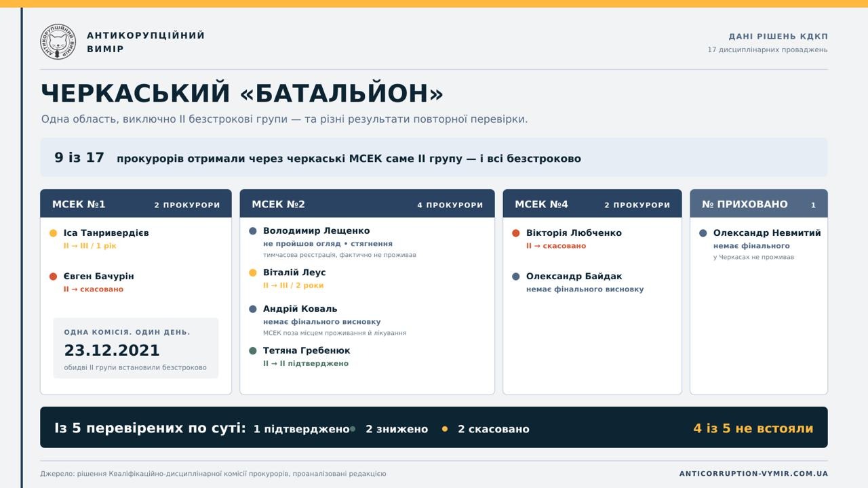Click the АНТИКОРУПЦІЙНИЙ ВИМІР brand name
This screenshot has height=488, width=868.
146,42
